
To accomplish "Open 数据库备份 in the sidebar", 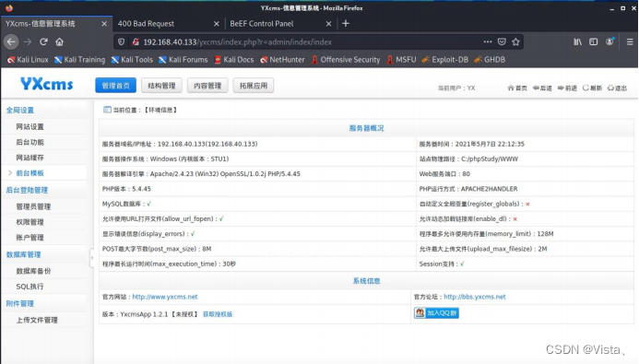I will (33, 271).
